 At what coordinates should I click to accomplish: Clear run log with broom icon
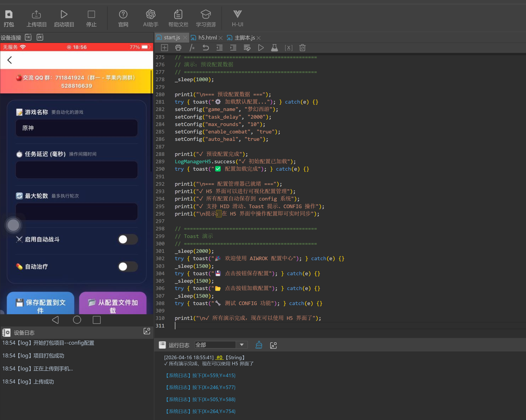pyautogui.click(x=259, y=345)
